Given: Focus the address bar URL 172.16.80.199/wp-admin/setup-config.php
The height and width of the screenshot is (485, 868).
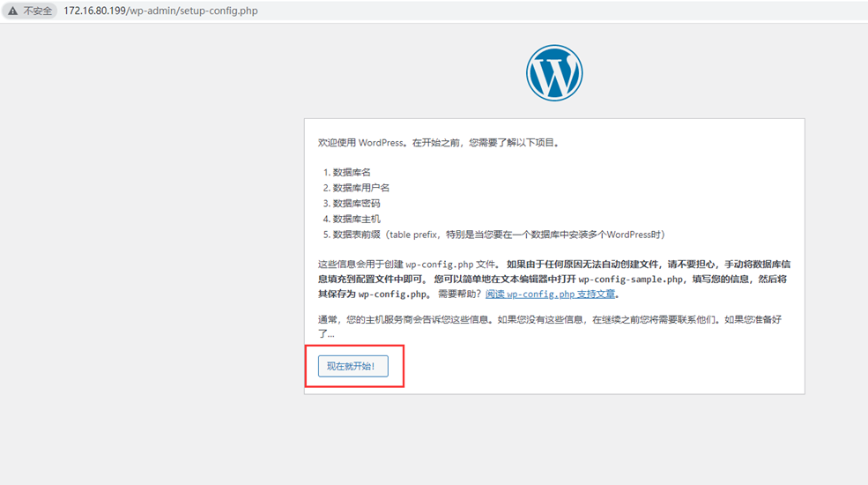Looking at the screenshot, I should (160, 11).
